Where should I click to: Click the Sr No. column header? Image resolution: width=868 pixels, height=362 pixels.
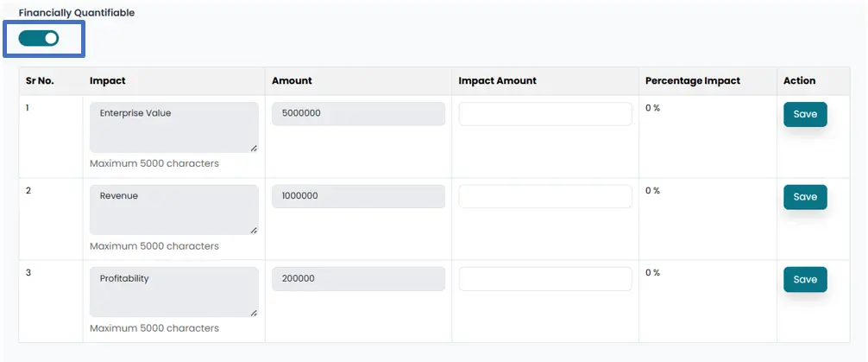(x=40, y=81)
